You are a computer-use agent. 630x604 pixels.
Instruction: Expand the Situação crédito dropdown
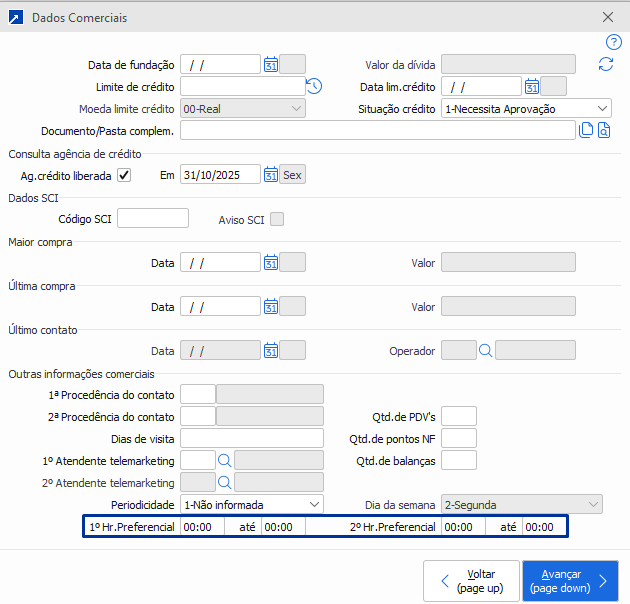tap(601, 108)
